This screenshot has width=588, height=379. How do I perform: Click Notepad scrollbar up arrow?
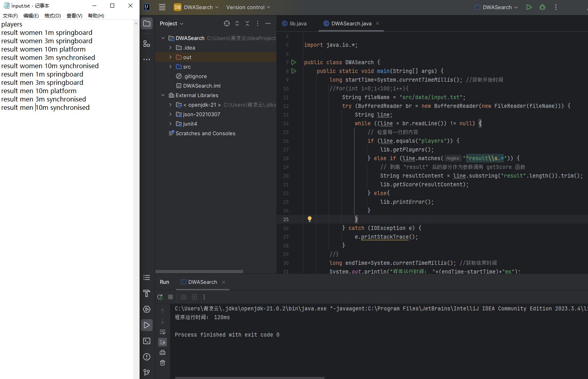coord(136,23)
